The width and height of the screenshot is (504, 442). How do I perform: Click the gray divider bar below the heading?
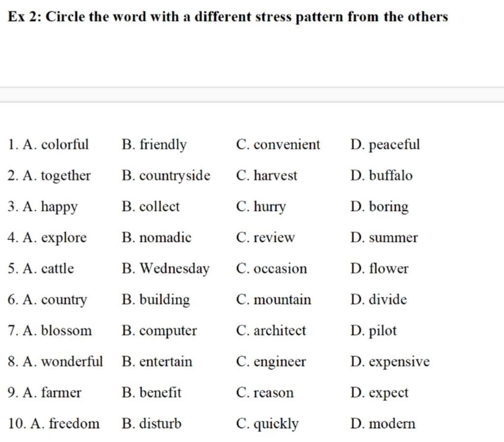[x=252, y=95]
